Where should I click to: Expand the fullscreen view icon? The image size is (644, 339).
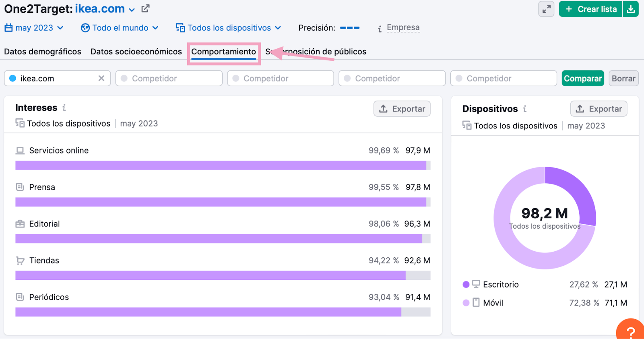[x=546, y=9]
